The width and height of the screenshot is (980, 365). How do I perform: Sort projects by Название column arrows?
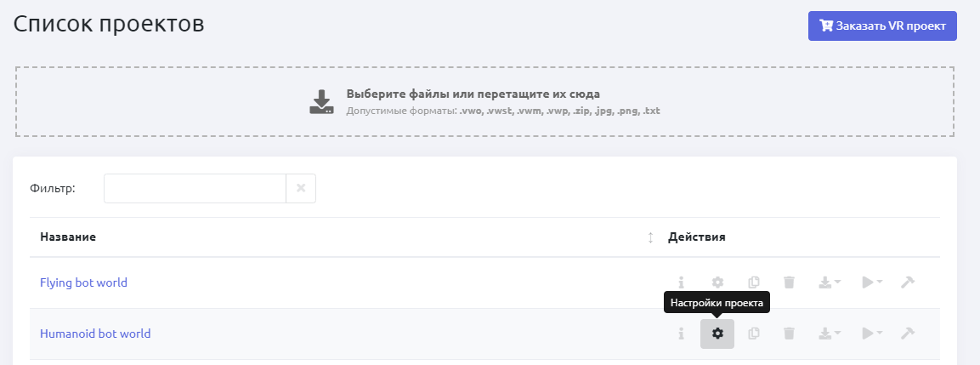(650, 237)
